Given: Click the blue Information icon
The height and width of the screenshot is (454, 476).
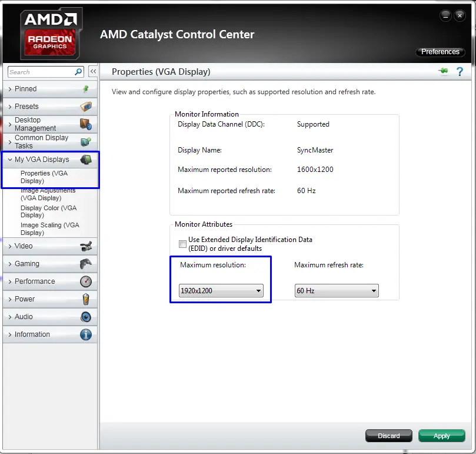Looking at the screenshot, I should coord(86,334).
